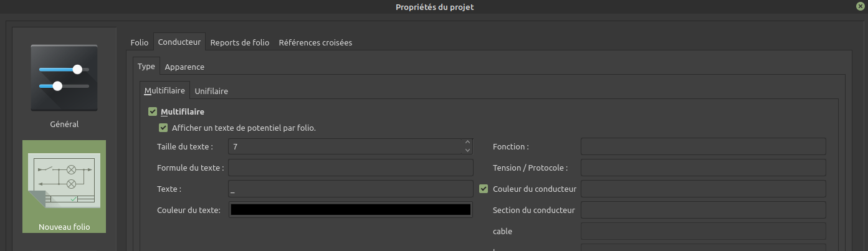Pick the black Couleur du texte swatch
The height and width of the screenshot is (251, 868).
click(x=351, y=210)
